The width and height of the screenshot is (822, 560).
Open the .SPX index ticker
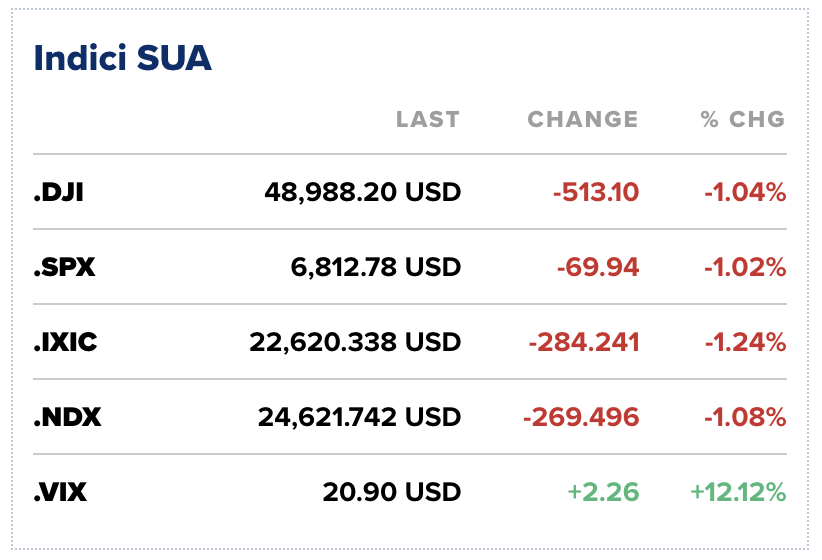pos(64,267)
